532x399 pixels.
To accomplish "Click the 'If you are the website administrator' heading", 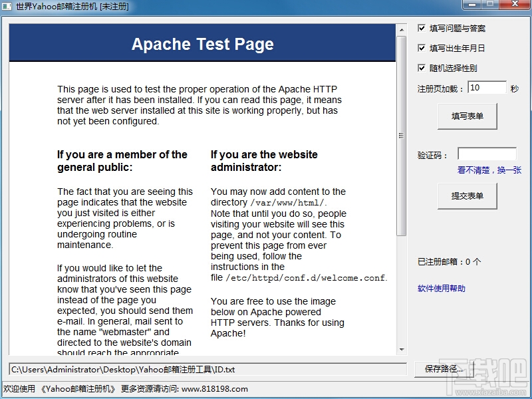I will coord(264,161).
